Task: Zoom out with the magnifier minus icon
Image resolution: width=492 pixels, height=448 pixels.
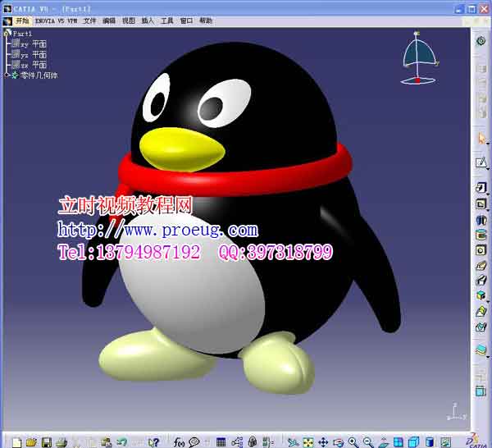Action: point(368,442)
